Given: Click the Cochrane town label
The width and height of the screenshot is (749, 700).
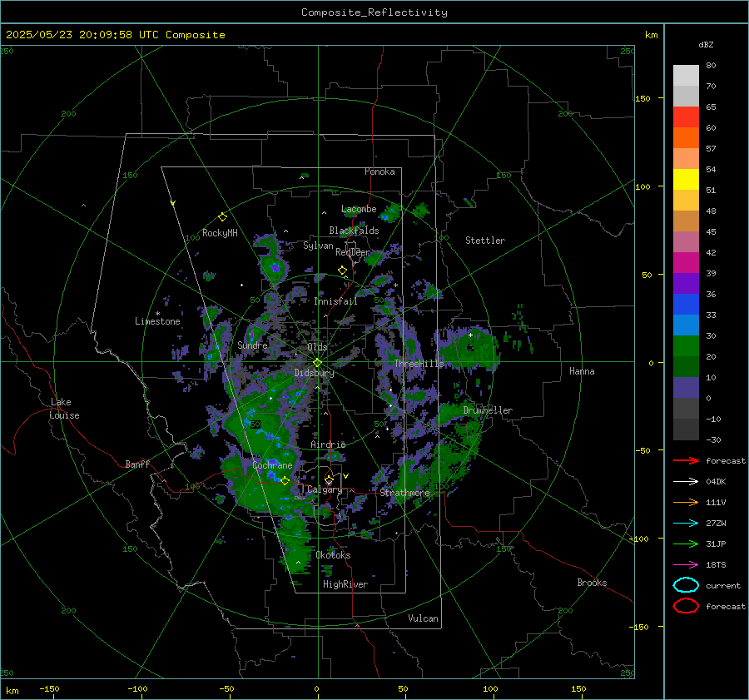Looking at the screenshot, I should pyautogui.click(x=272, y=465).
